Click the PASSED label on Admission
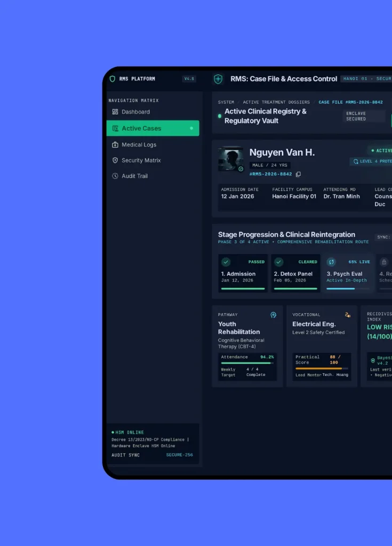 click(x=257, y=262)
